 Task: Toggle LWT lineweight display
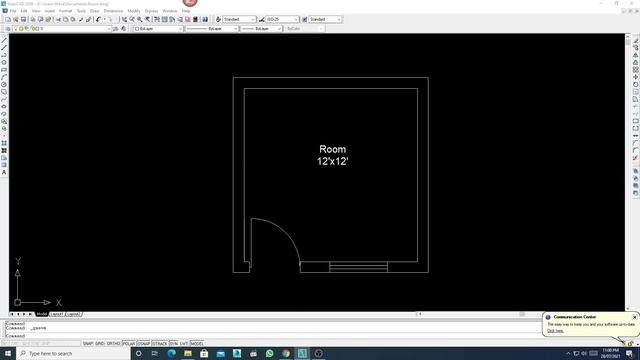pyautogui.click(x=184, y=344)
